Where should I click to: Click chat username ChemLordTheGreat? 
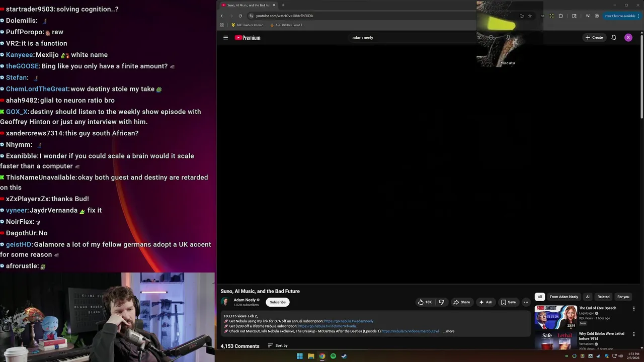tap(37, 89)
